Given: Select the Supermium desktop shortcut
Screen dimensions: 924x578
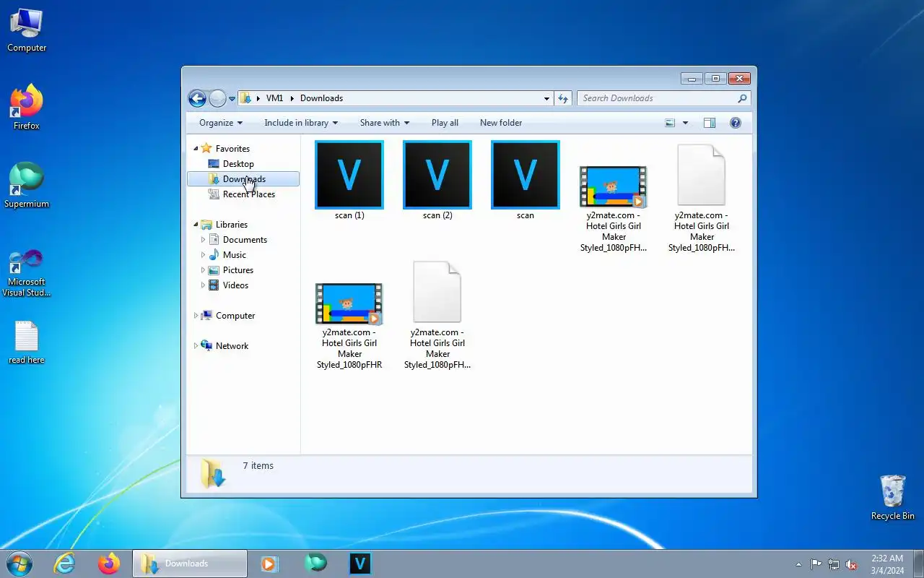Looking at the screenshot, I should point(27,185).
